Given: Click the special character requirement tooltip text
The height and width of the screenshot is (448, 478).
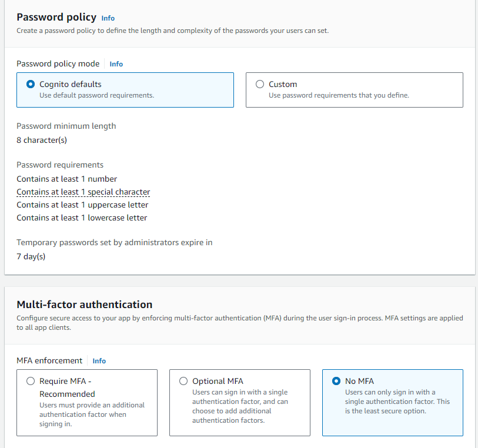Looking at the screenshot, I should [83, 192].
